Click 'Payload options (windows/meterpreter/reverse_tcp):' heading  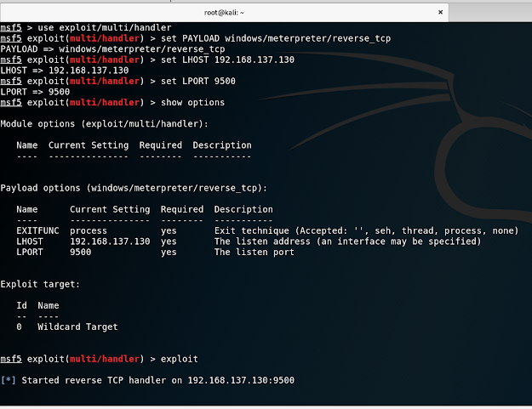[134, 188]
